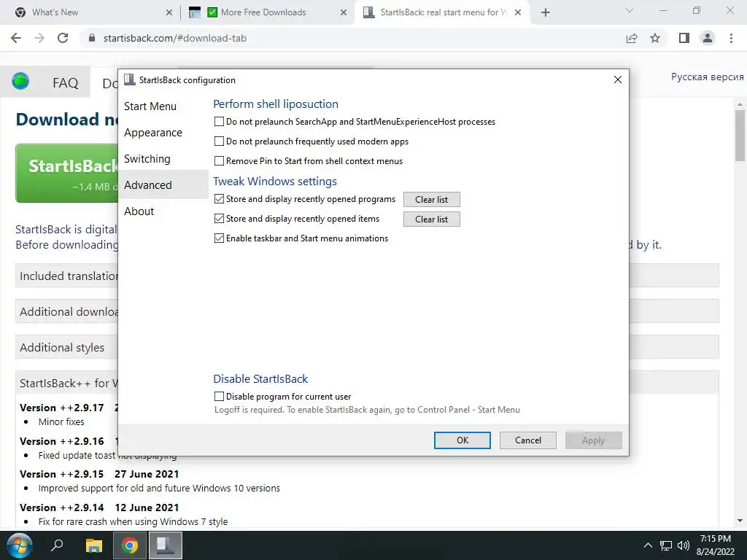Select the Switching settings category
The width and height of the screenshot is (747, 560).
[x=163, y=158]
